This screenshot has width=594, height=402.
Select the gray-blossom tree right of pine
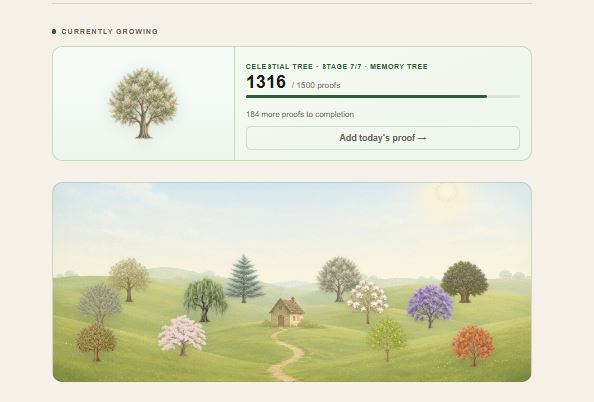click(x=339, y=278)
